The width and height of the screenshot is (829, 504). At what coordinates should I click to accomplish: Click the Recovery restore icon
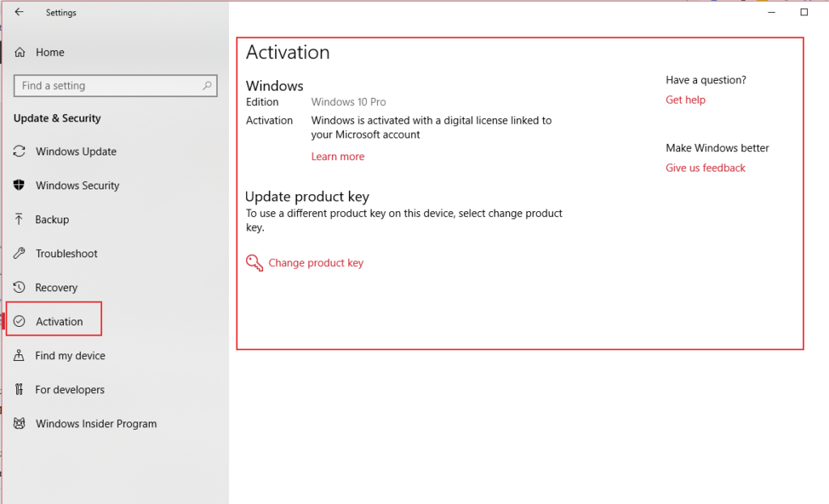[19, 287]
